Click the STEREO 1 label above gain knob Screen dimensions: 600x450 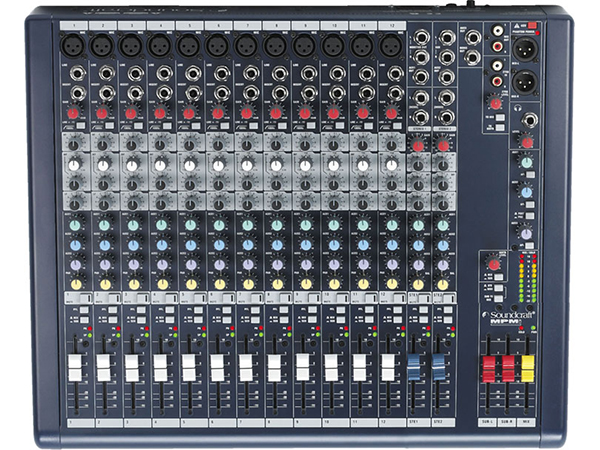(x=419, y=130)
